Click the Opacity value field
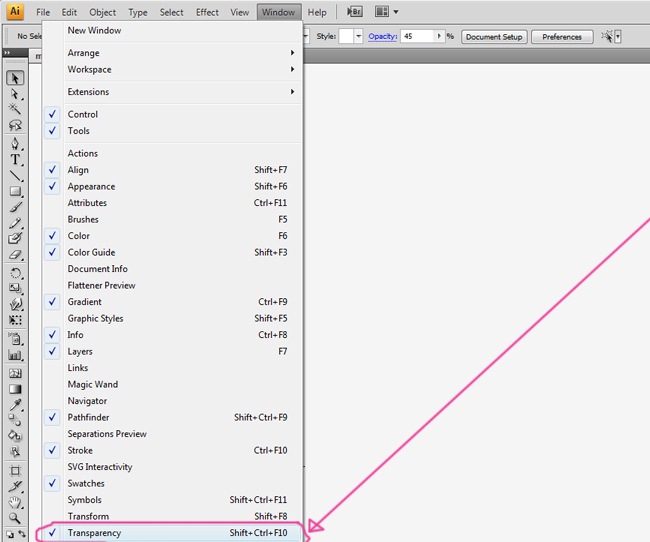Viewport: 650px width, 542px height. 420,36
